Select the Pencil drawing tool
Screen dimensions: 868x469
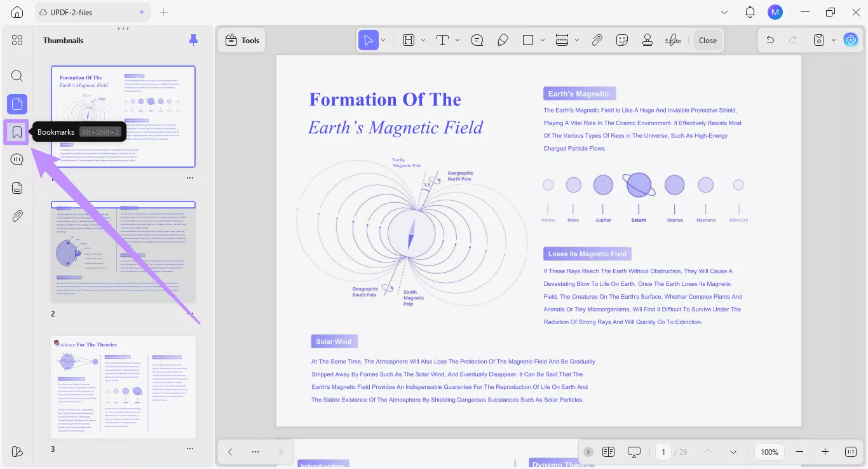coord(503,40)
